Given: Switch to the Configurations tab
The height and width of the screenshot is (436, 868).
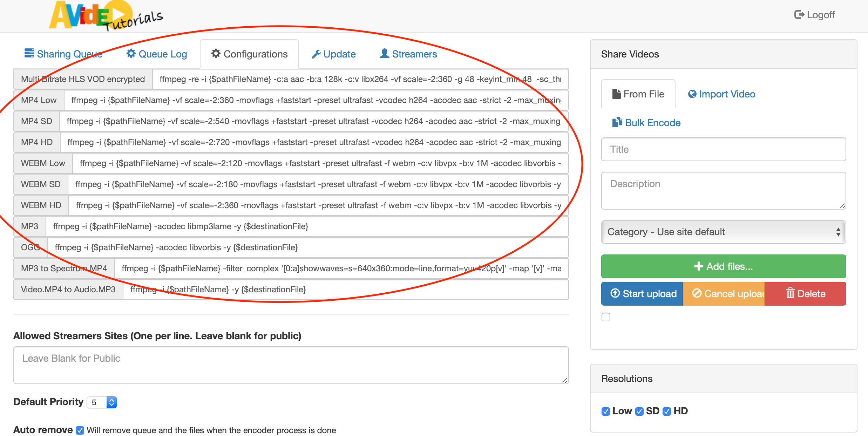Looking at the screenshot, I should click(x=249, y=54).
